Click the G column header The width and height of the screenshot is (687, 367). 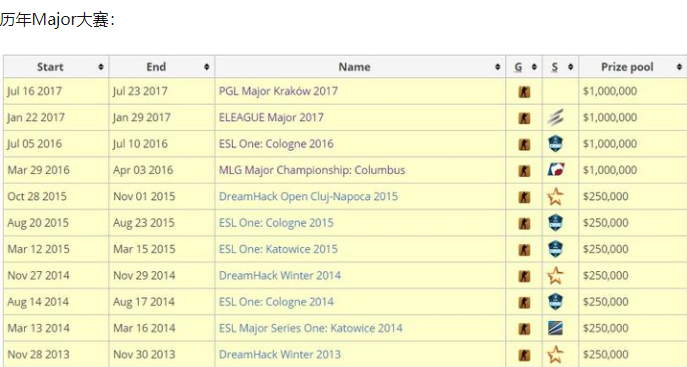coord(518,67)
